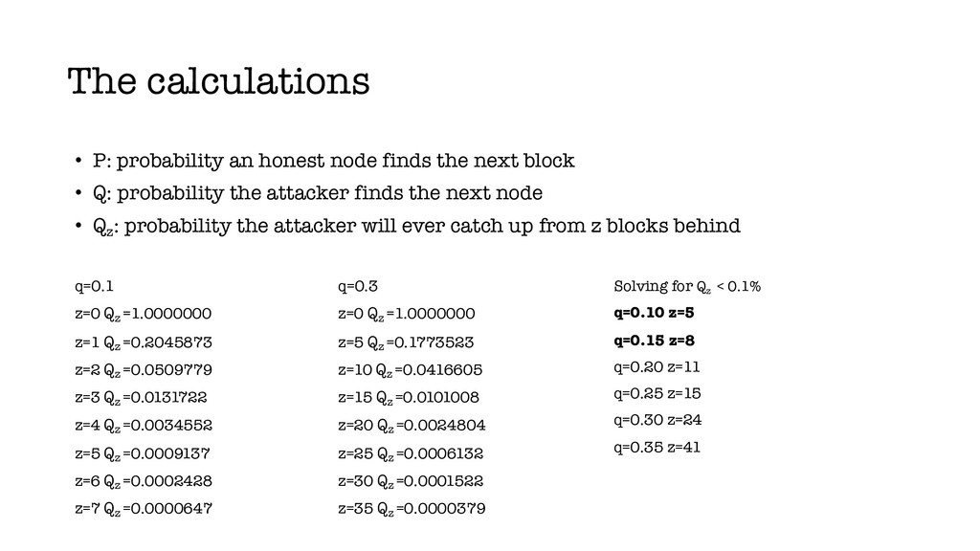Select the q=0.20 z=11 line

click(x=657, y=367)
